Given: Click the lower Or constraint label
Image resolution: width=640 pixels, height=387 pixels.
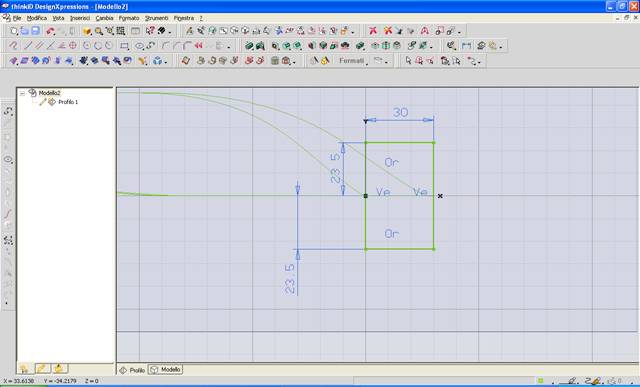Looking at the screenshot, I should pyautogui.click(x=391, y=234).
